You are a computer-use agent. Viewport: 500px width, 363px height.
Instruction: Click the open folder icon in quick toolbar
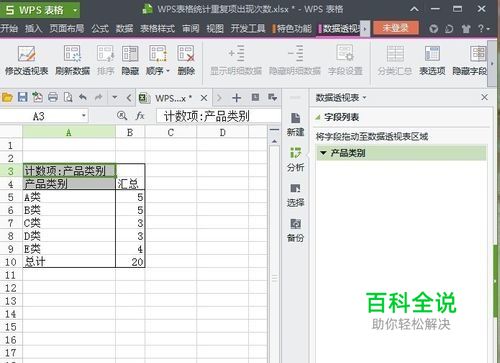click(x=7, y=97)
